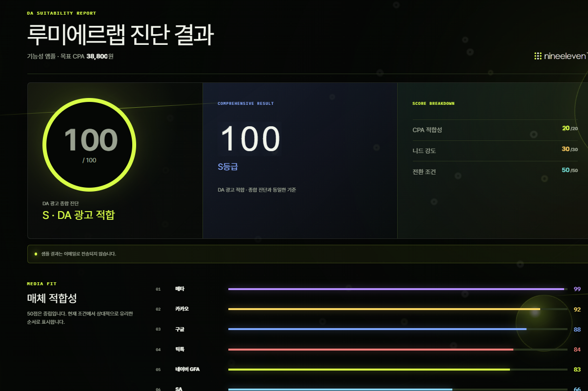
Task: Click rank number 01 beside 메타
Action: [158, 290]
